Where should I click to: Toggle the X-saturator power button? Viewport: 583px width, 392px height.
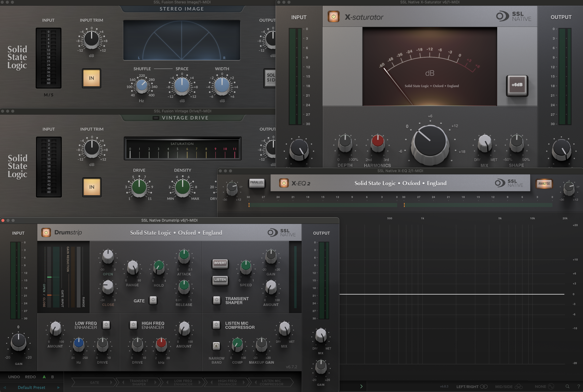pos(333,17)
